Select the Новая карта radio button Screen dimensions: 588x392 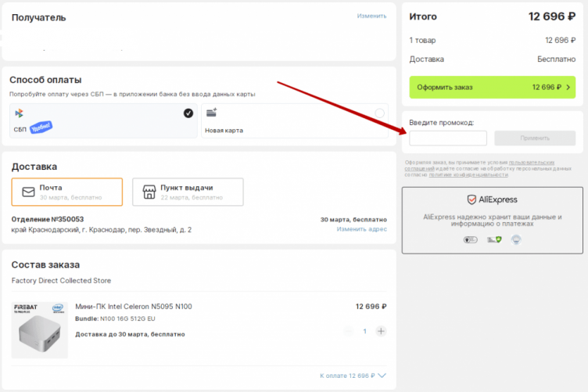pos(379,113)
